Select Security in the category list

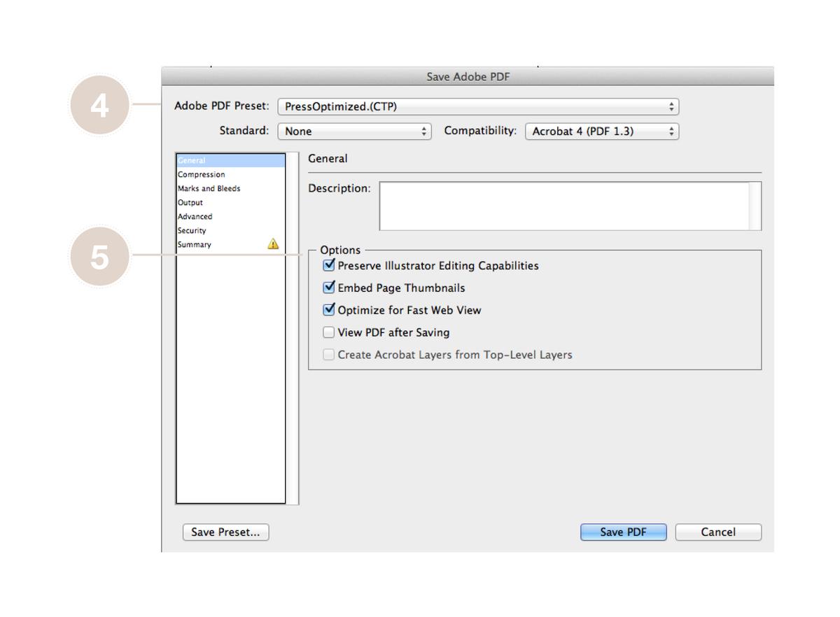[231, 231]
